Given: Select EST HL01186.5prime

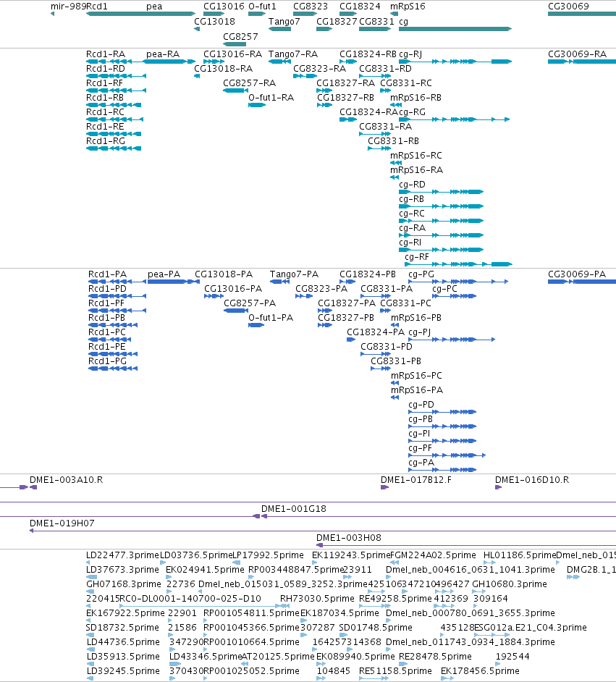Looking at the screenshot, I should point(520,555).
